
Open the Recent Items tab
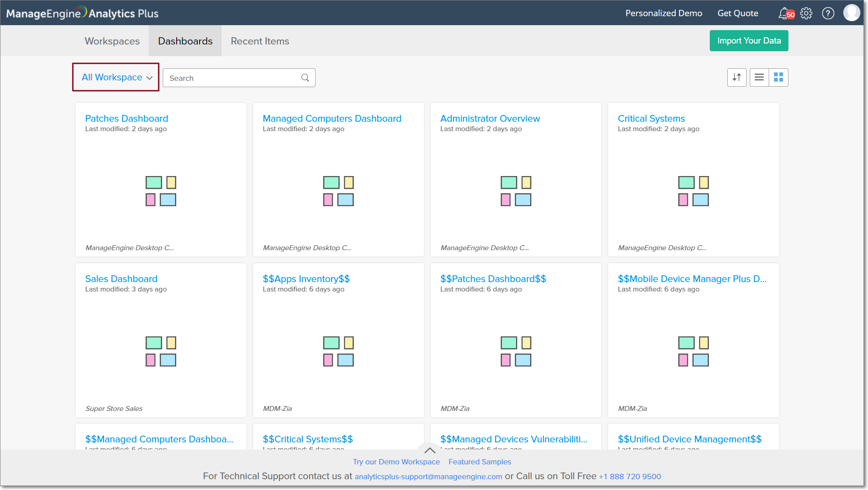260,41
